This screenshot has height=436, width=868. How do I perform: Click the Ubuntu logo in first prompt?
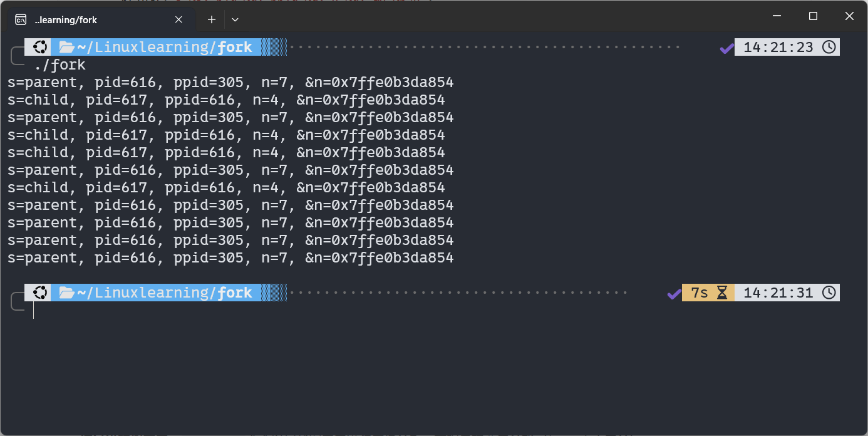click(x=41, y=47)
